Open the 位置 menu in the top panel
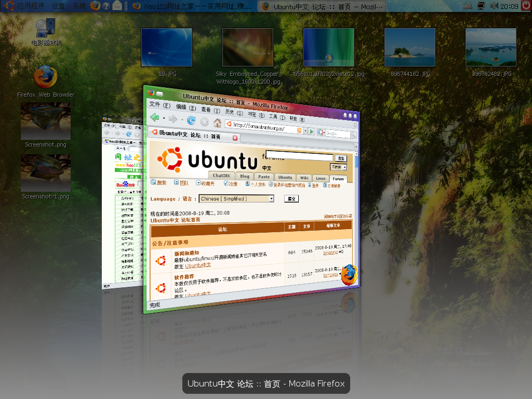The image size is (532, 399). pos(58,6)
